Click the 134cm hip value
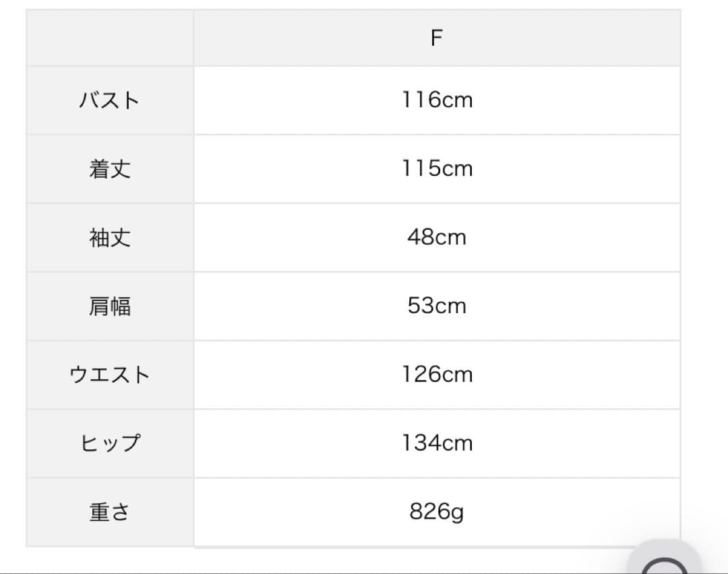728x574 pixels. (x=437, y=444)
